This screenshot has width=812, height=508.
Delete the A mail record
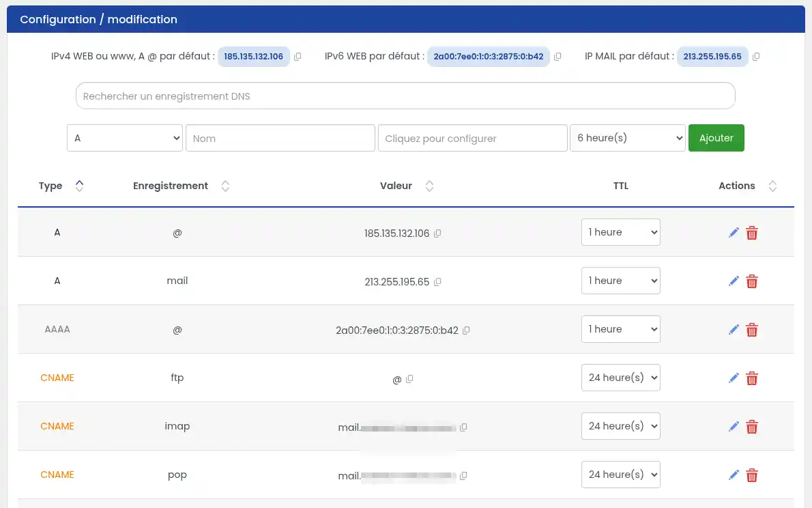pyautogui.click(x=752, y=281)
